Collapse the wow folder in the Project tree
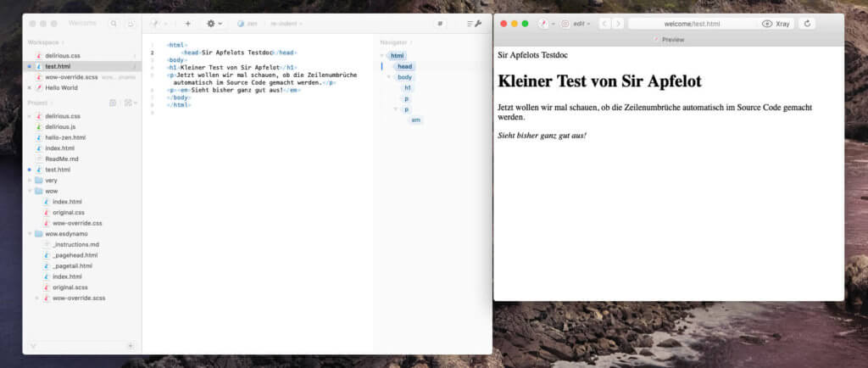868x368 pixels. pyautogui.click(x=30, y=191)
